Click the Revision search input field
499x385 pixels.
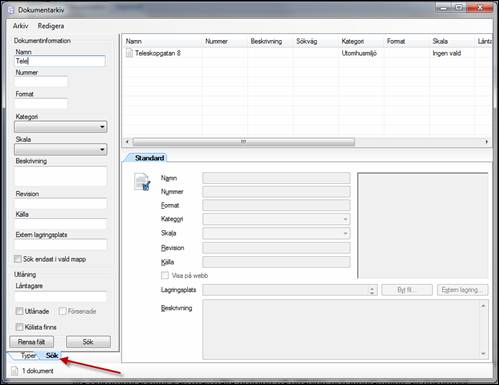point(61,204)
